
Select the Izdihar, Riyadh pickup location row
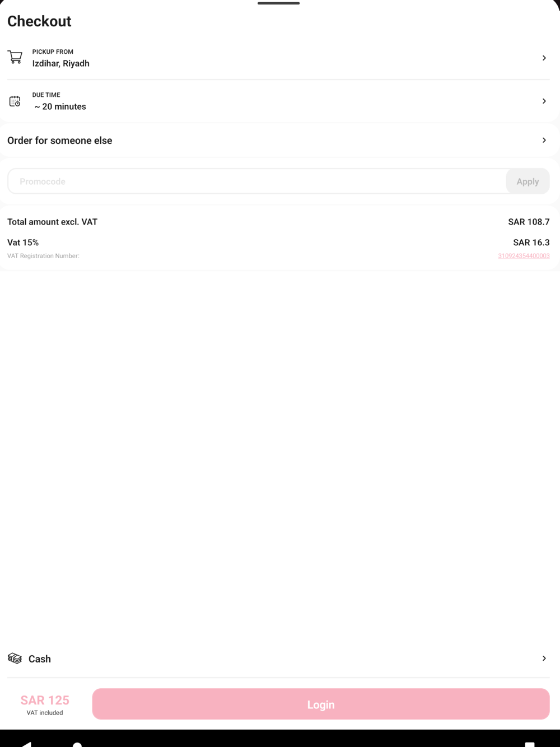point(278,58)
